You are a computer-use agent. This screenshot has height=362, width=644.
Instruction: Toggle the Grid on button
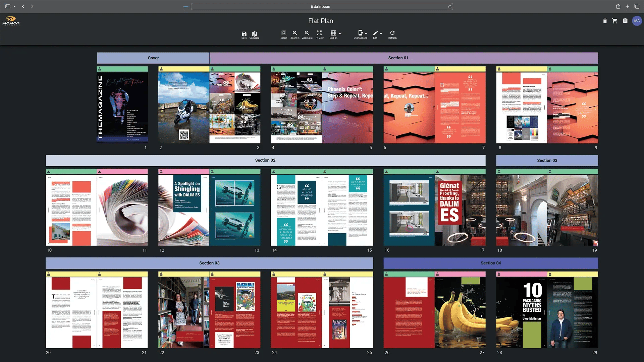click(333, 33)
